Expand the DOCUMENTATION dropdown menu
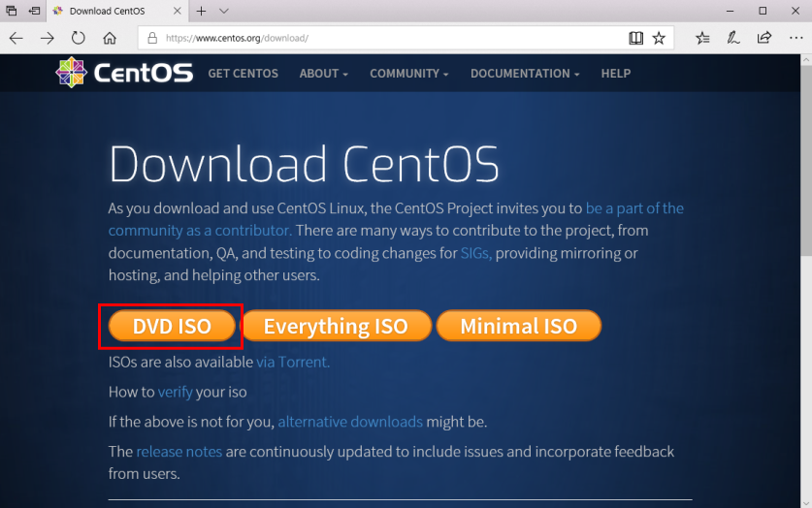Viewport: 812px width, 508px height. point(525,74)
